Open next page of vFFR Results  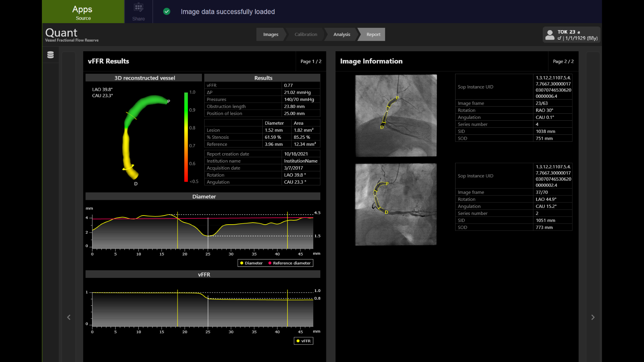(x=311, y=61)
